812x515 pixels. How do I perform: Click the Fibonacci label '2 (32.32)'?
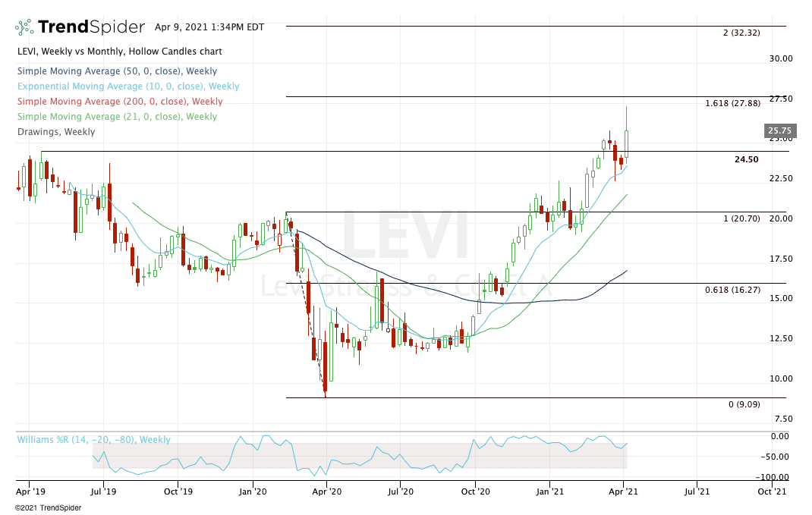[x=741, y=33]
